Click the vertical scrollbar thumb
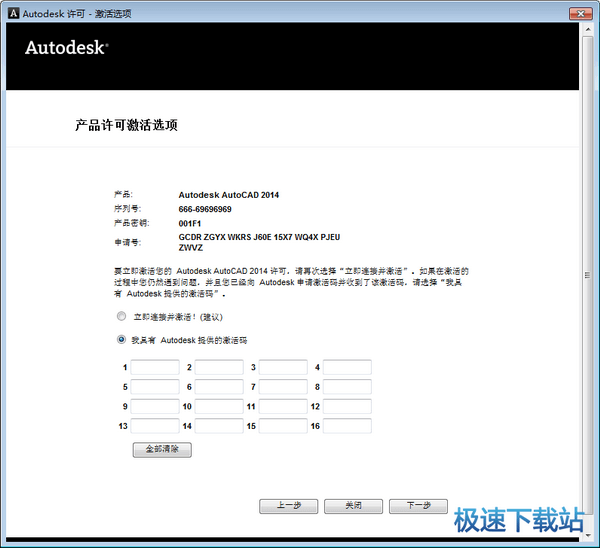Viewport: 600px width, 548px height. pyautogui.click(x=588, y=275)
